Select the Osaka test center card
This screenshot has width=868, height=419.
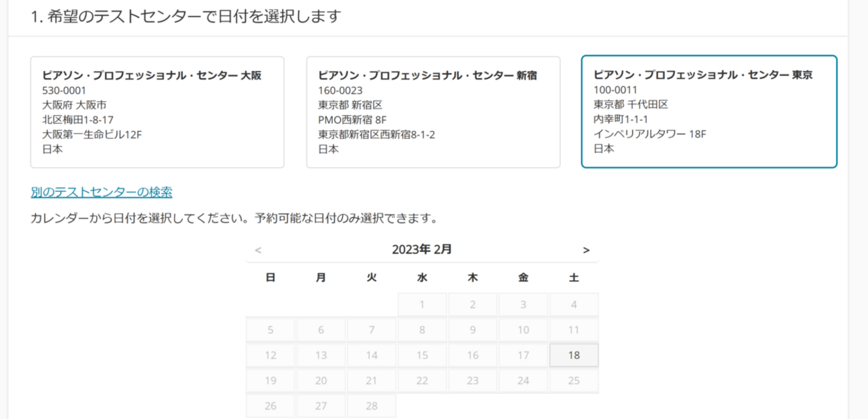(x=157, y=112)
